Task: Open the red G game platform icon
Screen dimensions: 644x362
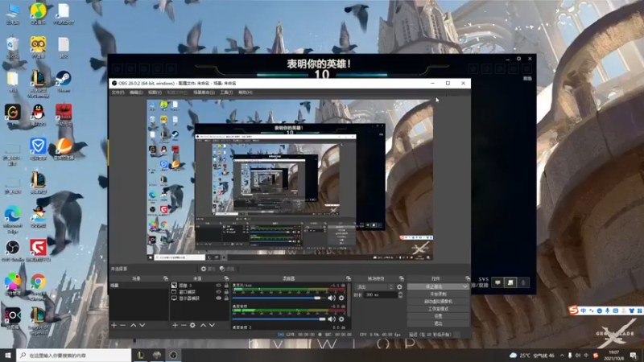Action: (38, 250)
